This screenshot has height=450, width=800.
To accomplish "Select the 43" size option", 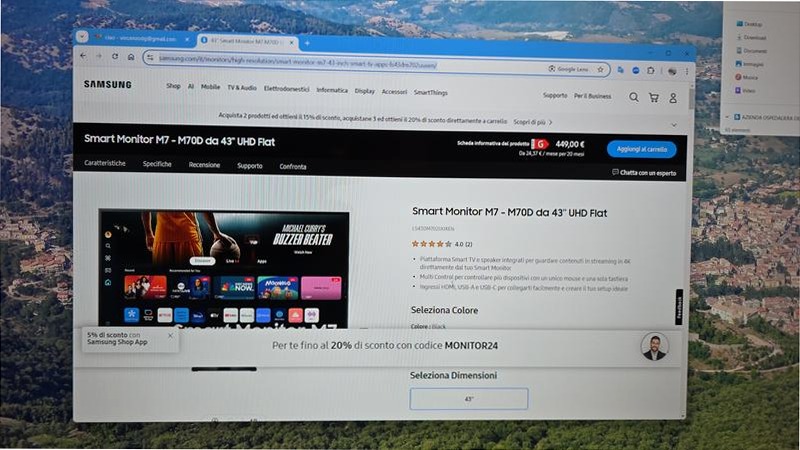I will (x=469, y=399).
